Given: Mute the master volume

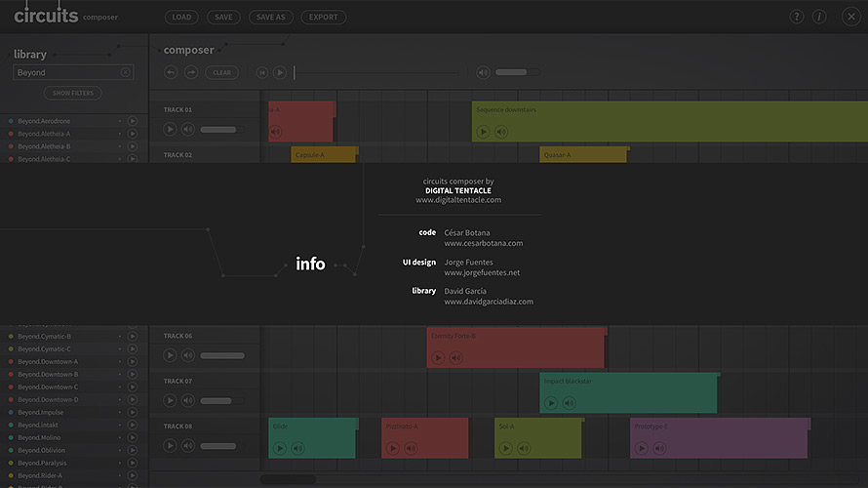Looking at the screenshot, I should pos(484,72).
